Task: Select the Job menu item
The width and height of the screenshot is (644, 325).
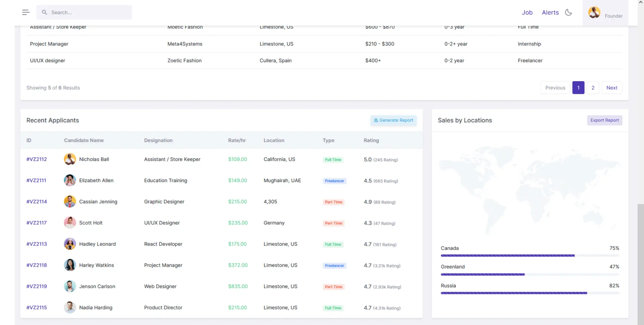Action: point(527,12)
